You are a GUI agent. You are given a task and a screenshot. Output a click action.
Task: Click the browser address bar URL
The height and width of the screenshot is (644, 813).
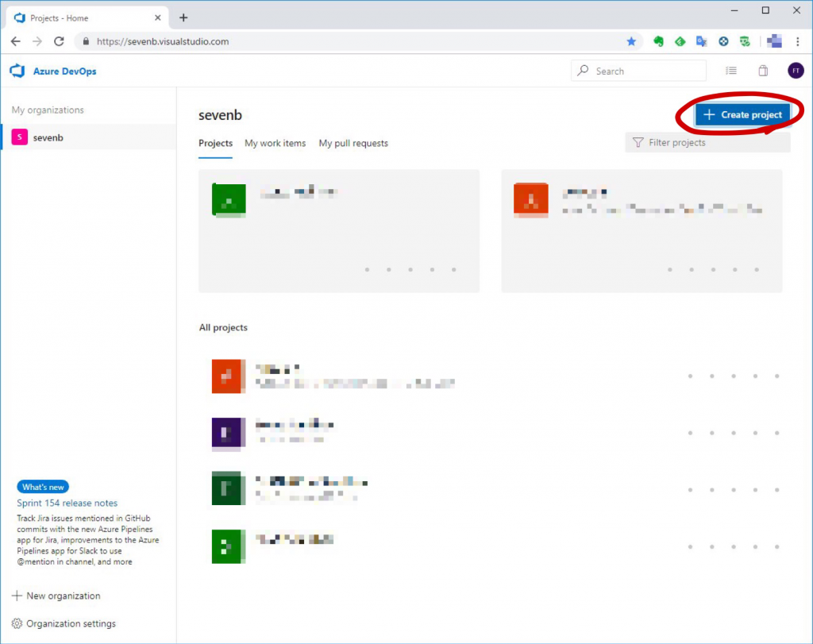163,41
